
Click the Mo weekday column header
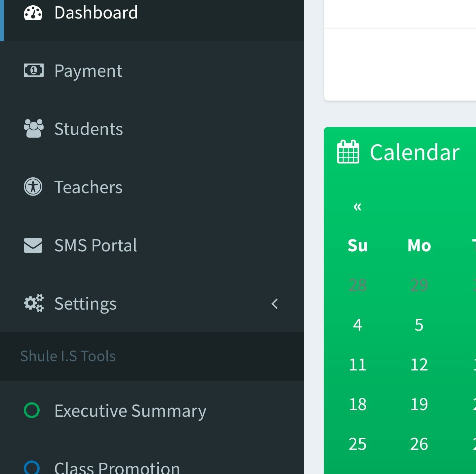coord(419,245)
